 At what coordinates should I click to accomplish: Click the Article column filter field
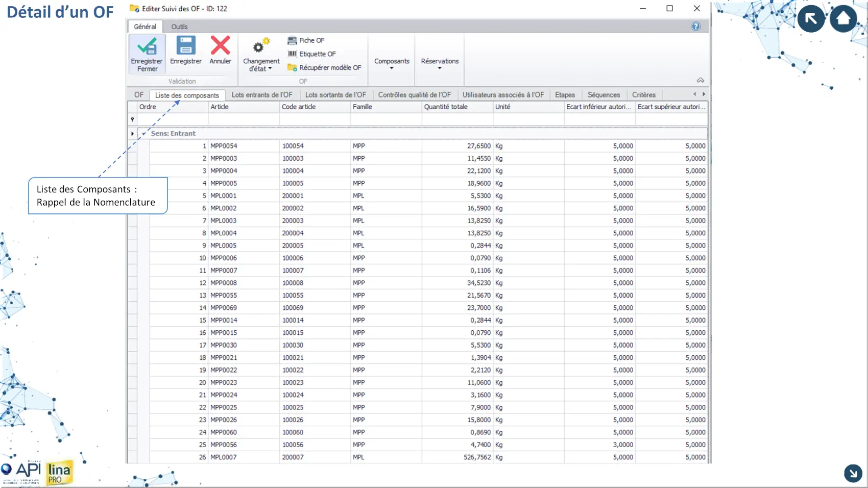click(244, 119)
